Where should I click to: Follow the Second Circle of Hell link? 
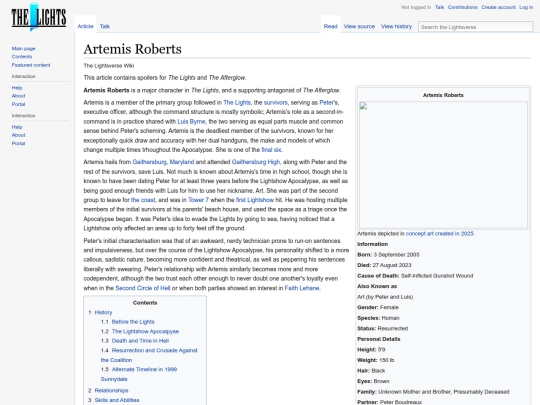point(143,288)
